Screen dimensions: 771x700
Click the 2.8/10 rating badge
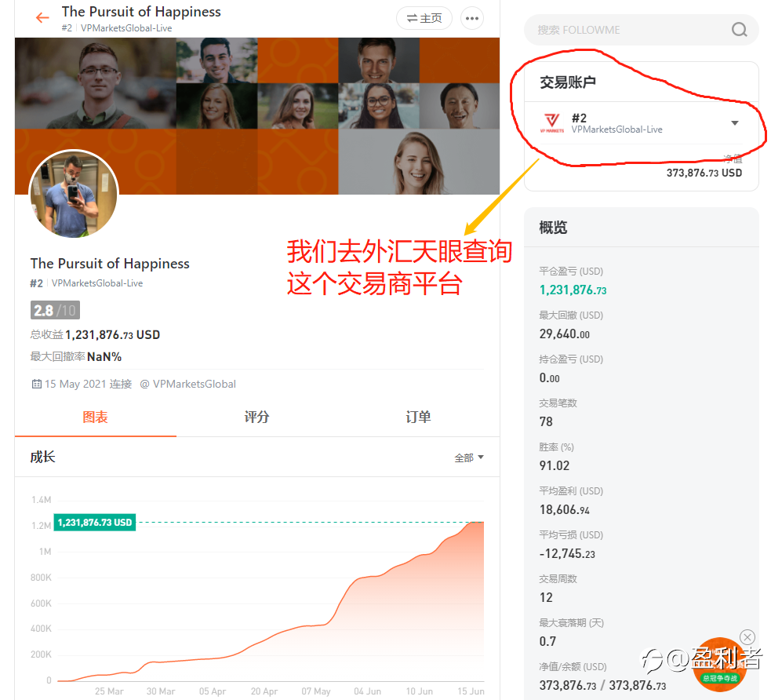[x=55, y=311]
